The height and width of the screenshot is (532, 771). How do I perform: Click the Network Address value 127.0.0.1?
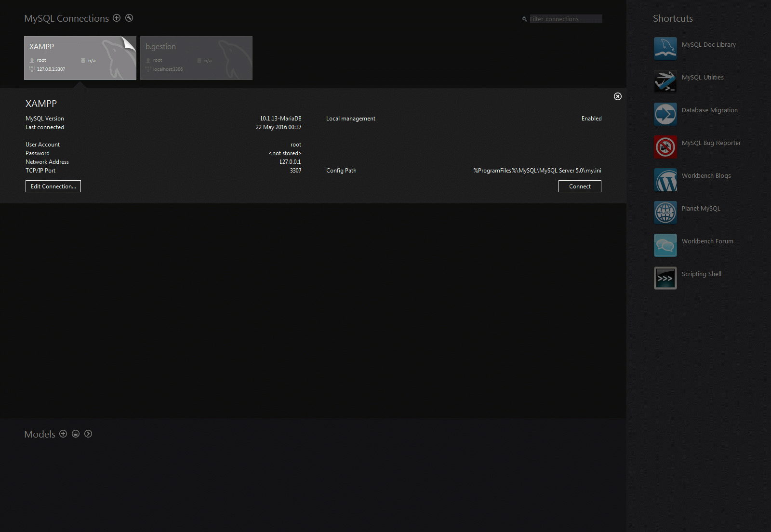(x=290, y=162)
